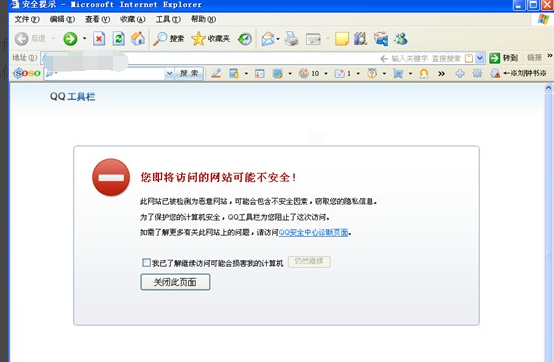The width and height of the screenshot is (554, 362).
Task: Click the question mark help icon in QQ toolbar
Action: click(372, 73)
